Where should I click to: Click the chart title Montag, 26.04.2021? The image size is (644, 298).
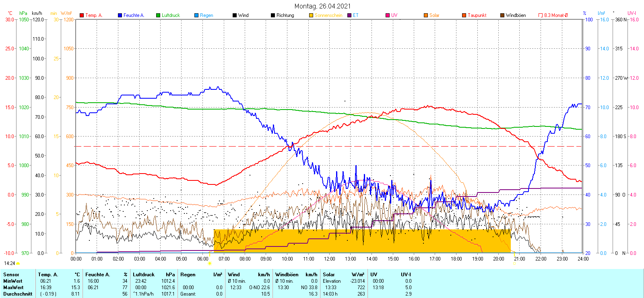tap(322, 6)
